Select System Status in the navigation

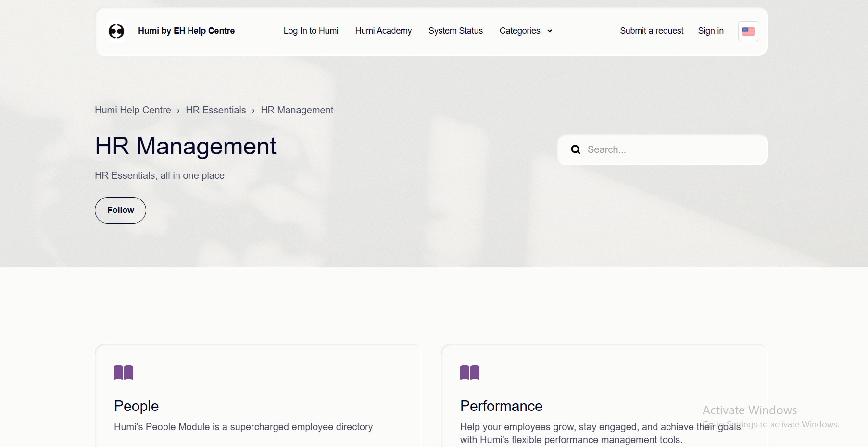455,31
